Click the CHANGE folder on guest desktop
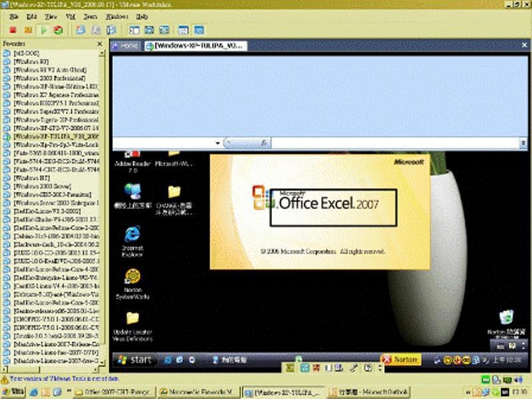Image resolution: width=532 pixels, height=399 pixels. point(174,200)
